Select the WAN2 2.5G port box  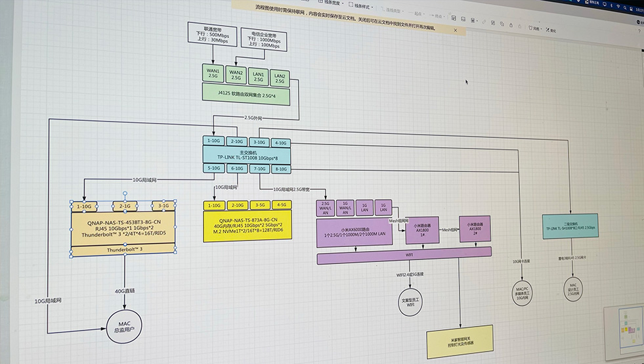click(236, 76)
